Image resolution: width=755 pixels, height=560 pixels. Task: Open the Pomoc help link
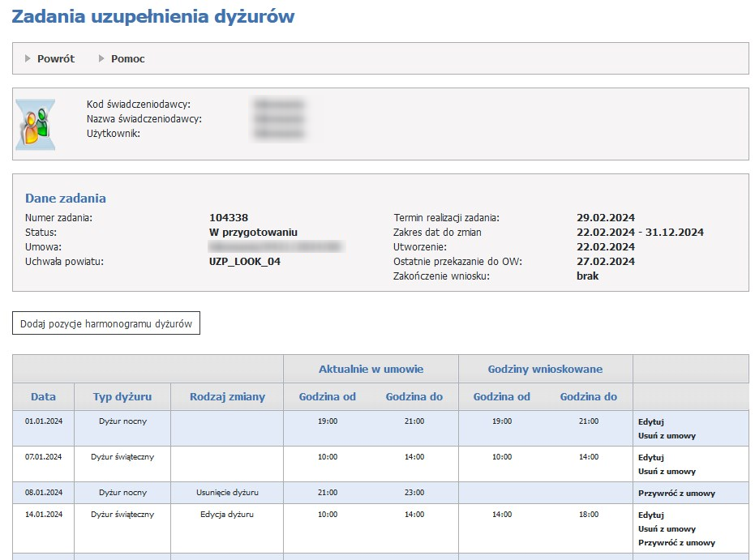[127, 58]
